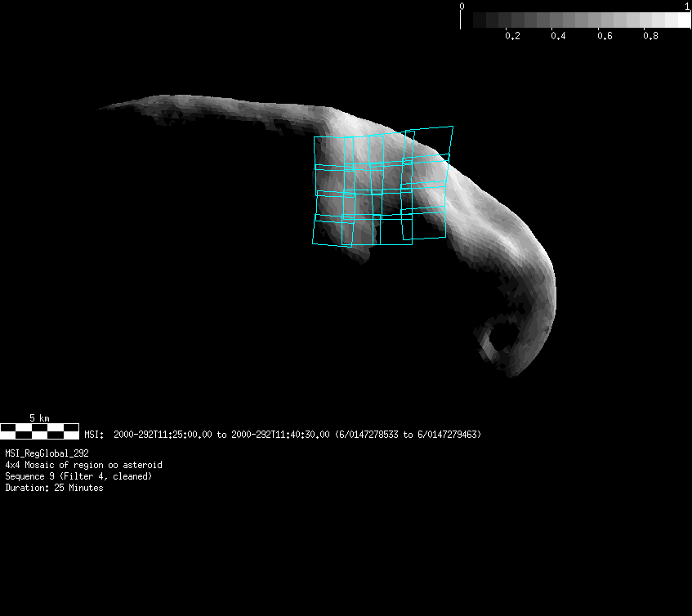
Task: Click the 0.4 legend tick label
Action: pos(558,36)
